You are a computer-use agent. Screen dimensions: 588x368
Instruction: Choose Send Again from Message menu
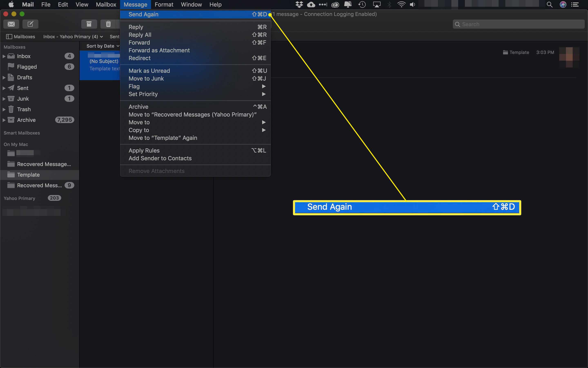[195, 14]
